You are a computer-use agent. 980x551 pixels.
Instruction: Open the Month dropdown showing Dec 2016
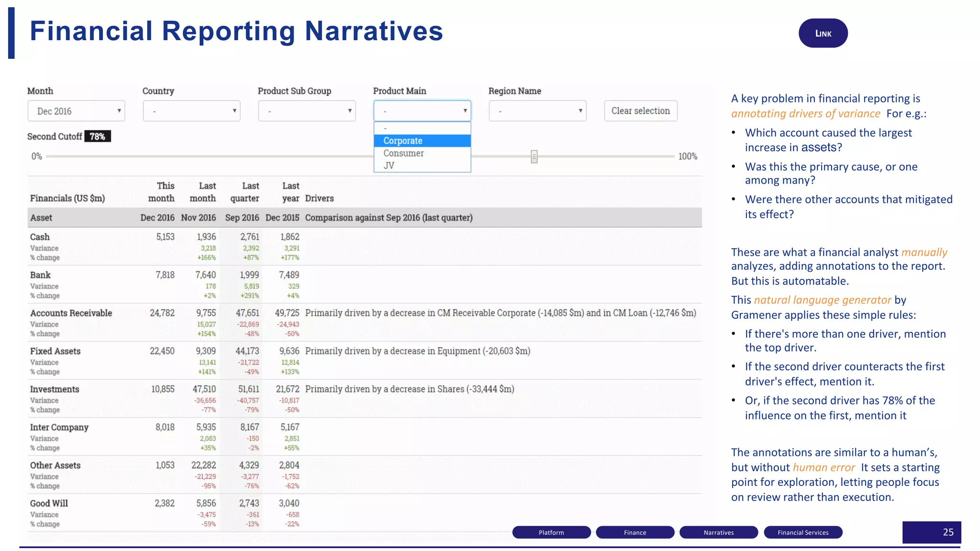(76, 111)
